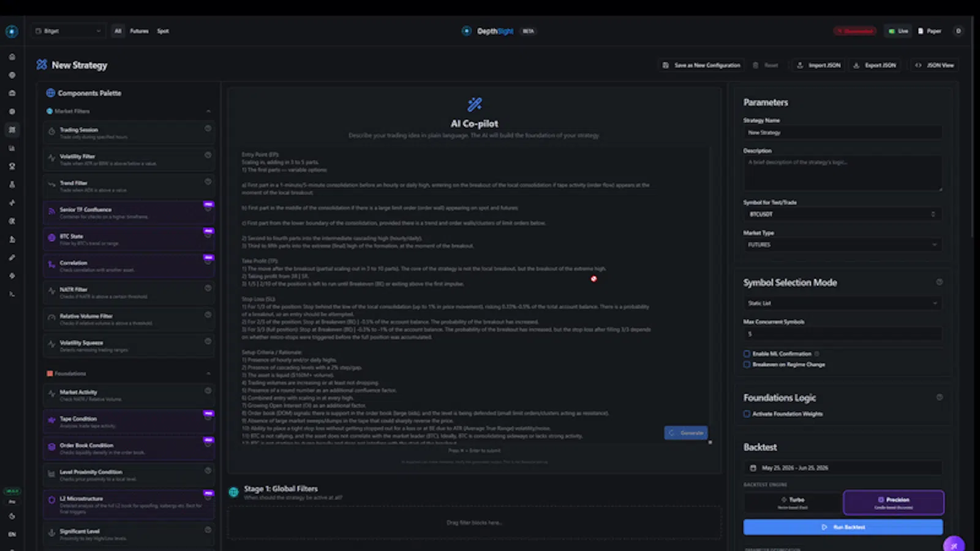Viewport: 980px width, 551px height.
Task: Open the Home icon in left sidebar
Action: pyautogui.click(x=12, y=57)
